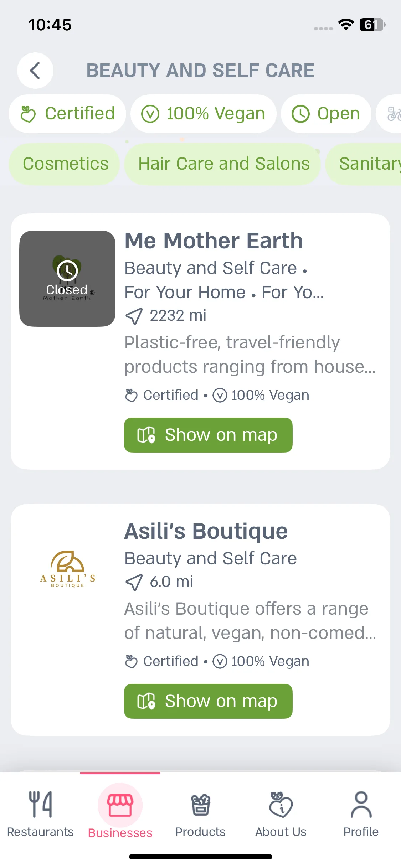This screenshot has height=868, width=401.
Task: Tap the Asili's Boutique logo image
Action: click(67, 569)
